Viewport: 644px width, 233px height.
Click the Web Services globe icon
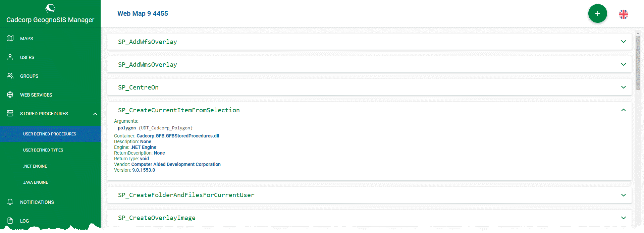10,95
